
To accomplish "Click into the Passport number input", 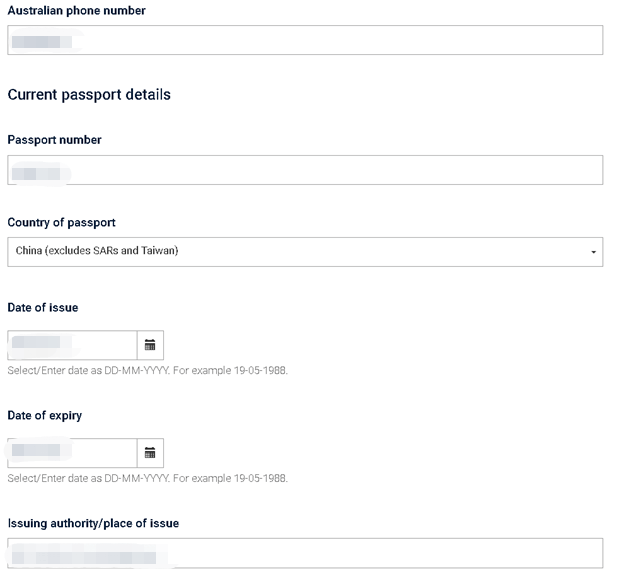I will click(305, 170).
